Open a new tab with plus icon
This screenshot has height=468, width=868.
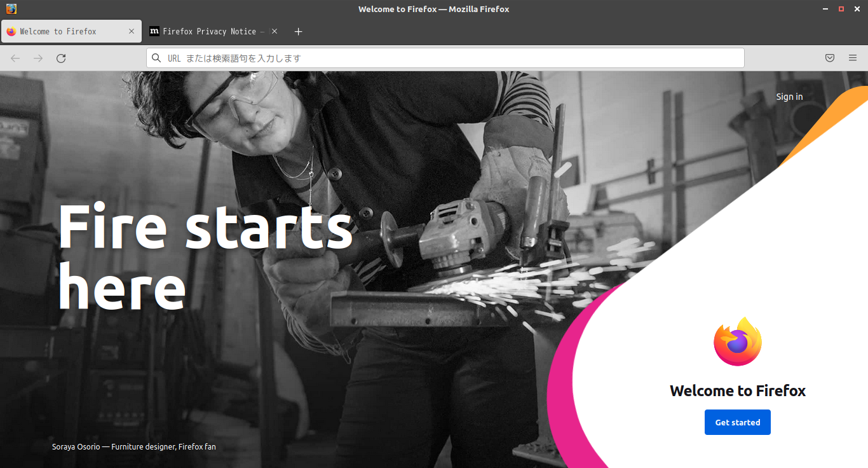(x=298, y=31)
